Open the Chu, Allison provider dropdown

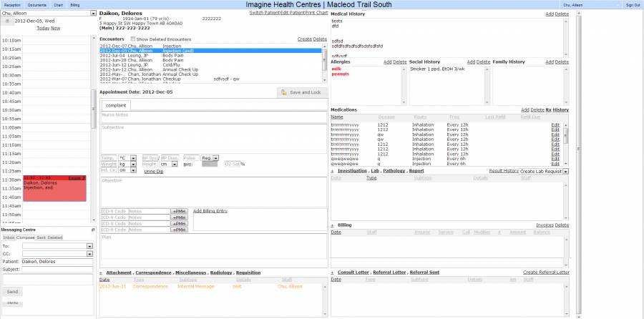pyautogui.click(x=48, y=13)
